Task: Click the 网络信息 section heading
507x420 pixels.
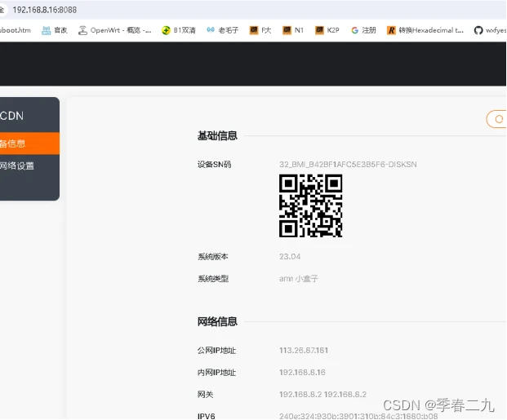Action: coord(217,321)
